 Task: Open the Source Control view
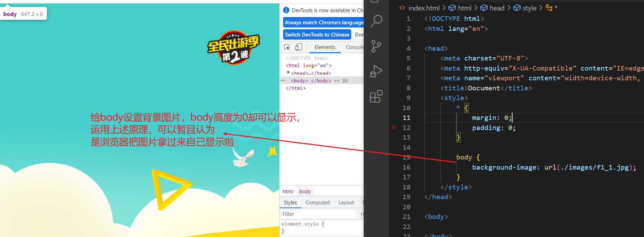coord(376,46)
